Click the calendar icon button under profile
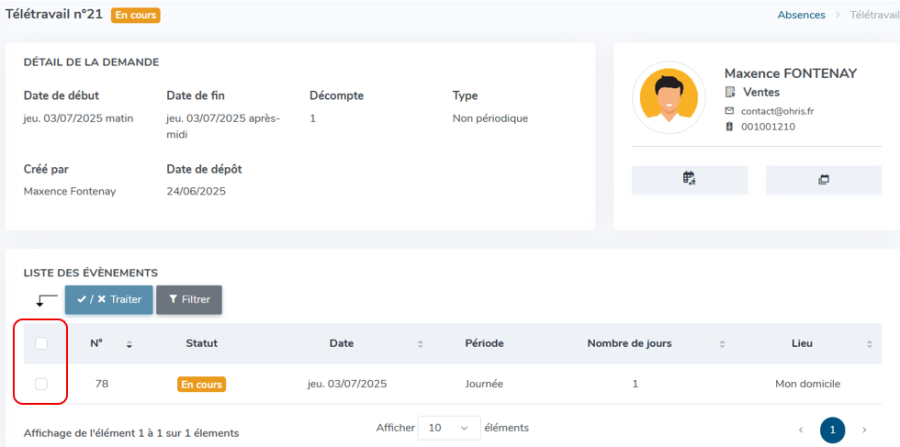This screenshot has height=447, width=900. click(689, 180)
